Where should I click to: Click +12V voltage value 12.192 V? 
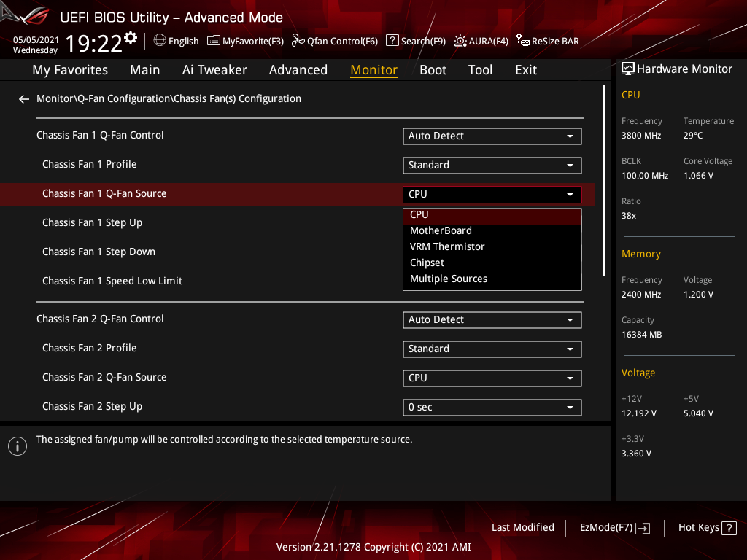pyautogui.click(x=638, y=413)
